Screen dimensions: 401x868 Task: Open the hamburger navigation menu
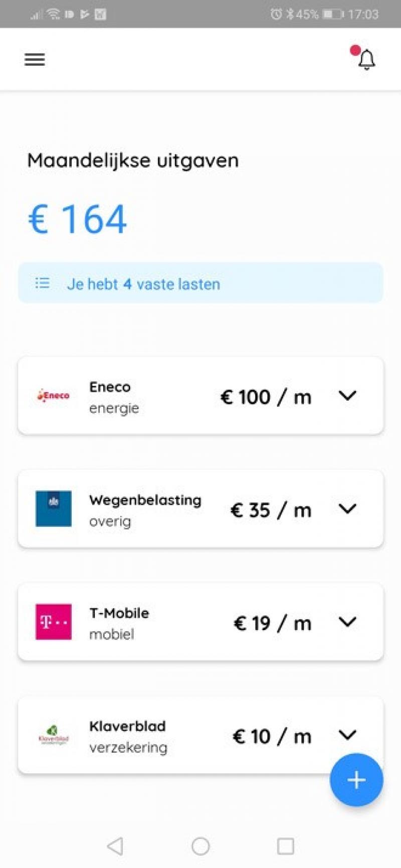[35, 60]
